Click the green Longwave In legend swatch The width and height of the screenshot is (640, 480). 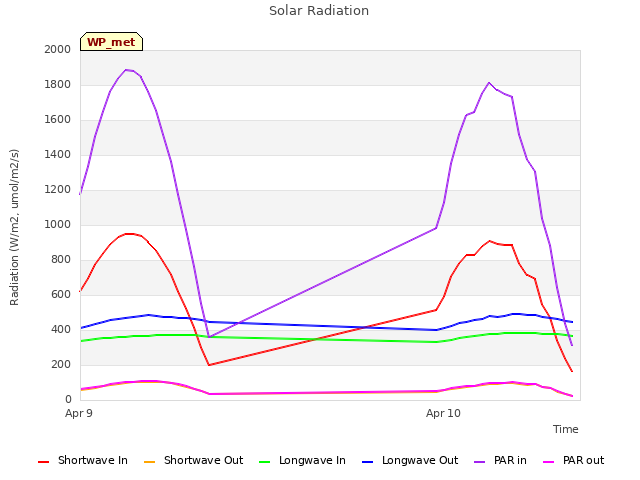click(x=265, y=462)
